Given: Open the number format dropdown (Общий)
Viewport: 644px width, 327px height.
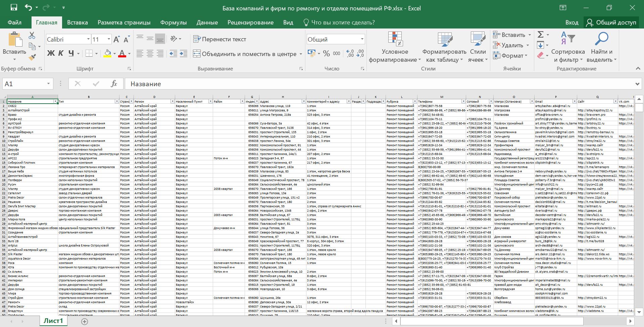Looking at the screenshot, I should 362,39.
